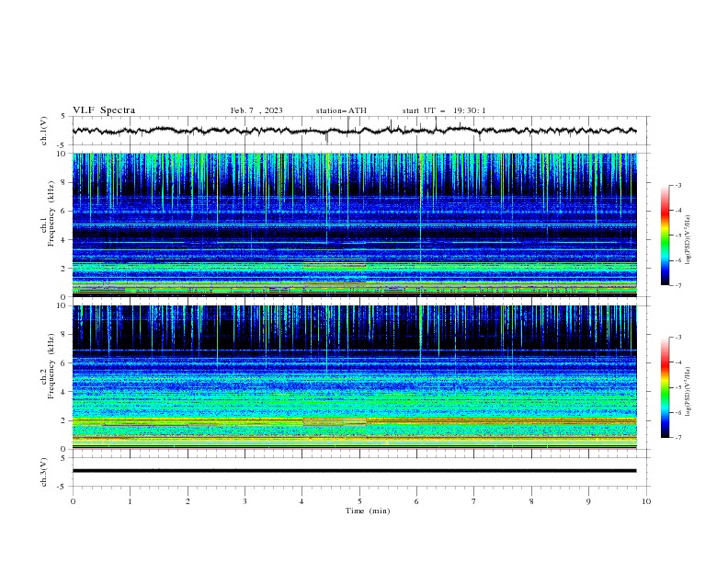The height and width of the screenshot is (563, 728).
Task: Click the "10" tick on ch.1 frequency axis
Action: [x=62, y=154]
